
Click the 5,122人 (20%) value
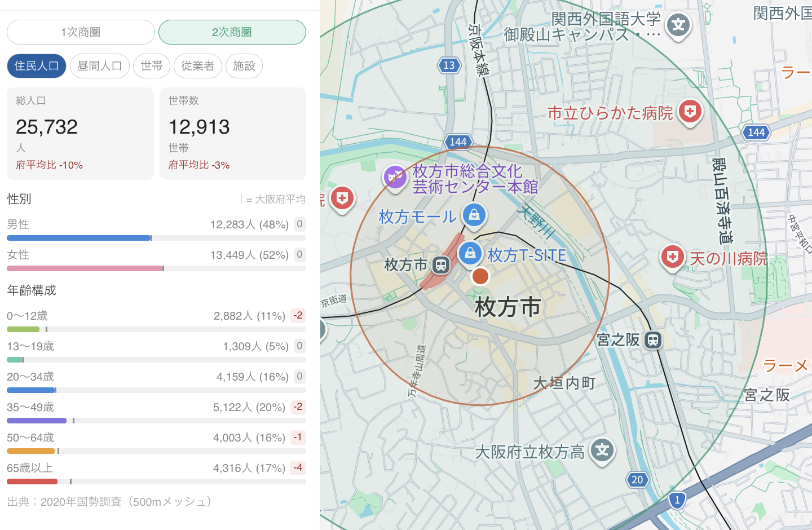pyautogui.click(x=249, y=407)
